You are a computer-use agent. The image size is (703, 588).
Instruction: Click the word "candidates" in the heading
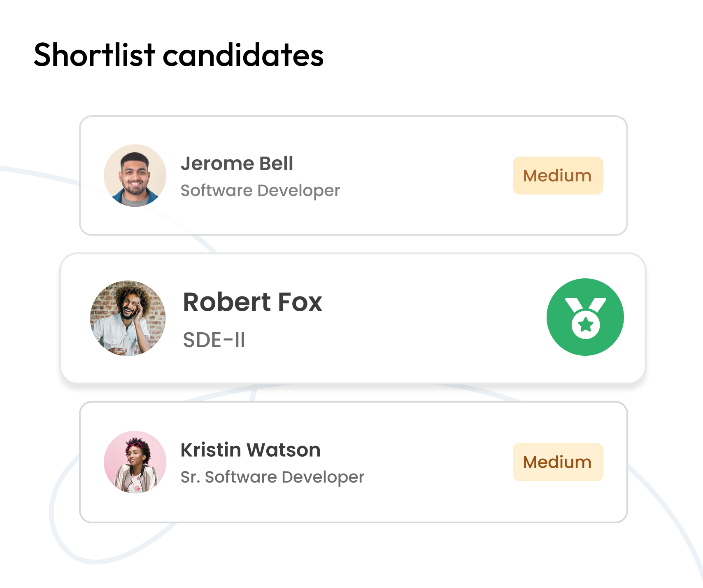click(243, 56)
